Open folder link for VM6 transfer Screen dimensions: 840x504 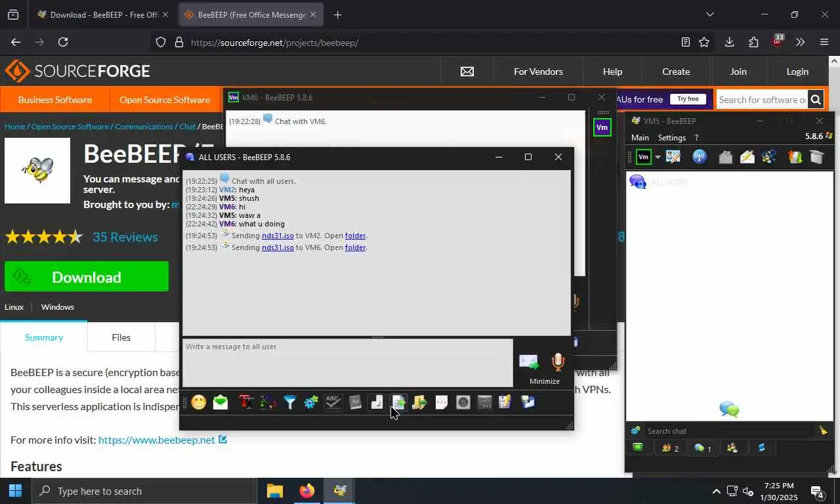(355, 247)
